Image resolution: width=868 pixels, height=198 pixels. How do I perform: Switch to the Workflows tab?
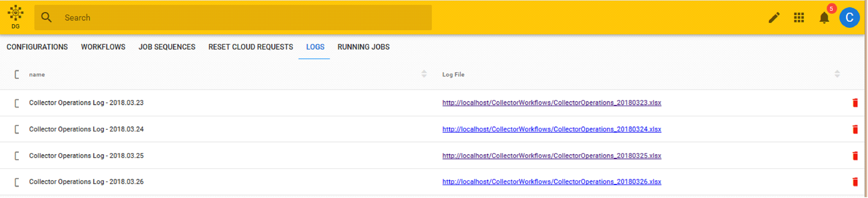(103, 47)
